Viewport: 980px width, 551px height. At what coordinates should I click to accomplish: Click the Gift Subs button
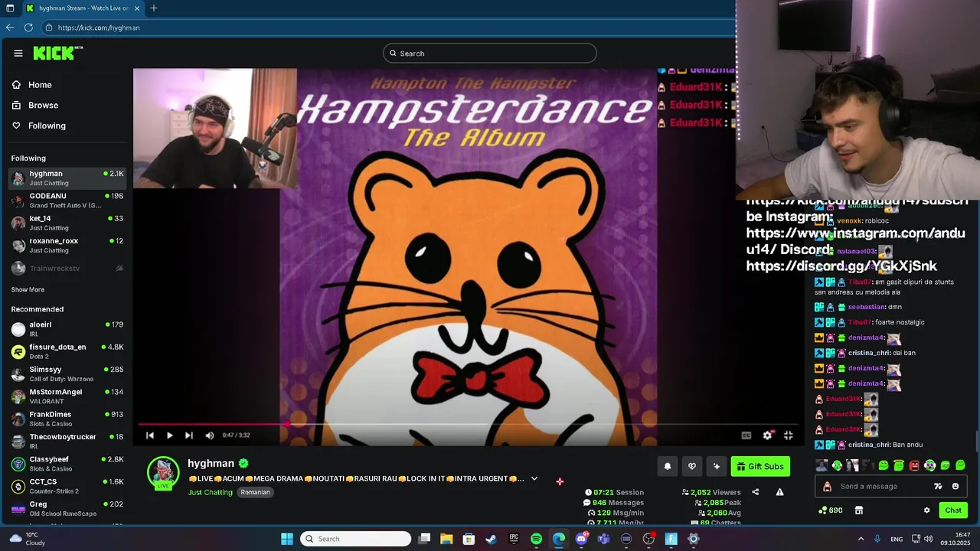(x=760, y=466)
